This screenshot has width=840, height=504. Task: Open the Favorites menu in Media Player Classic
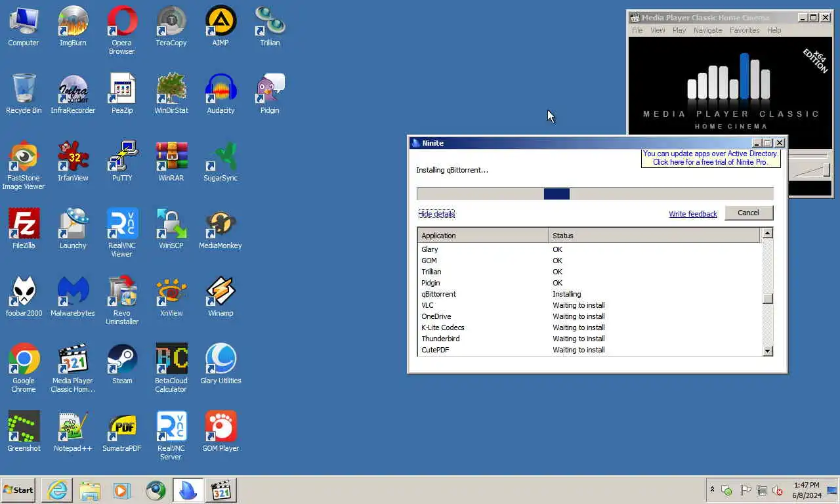(x=744, y=30)
